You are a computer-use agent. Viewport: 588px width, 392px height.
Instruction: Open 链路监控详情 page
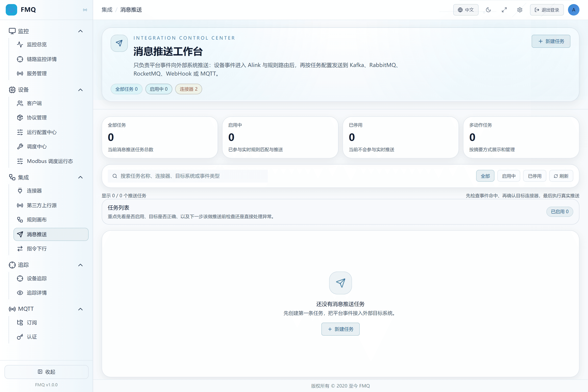click(51, 59)
